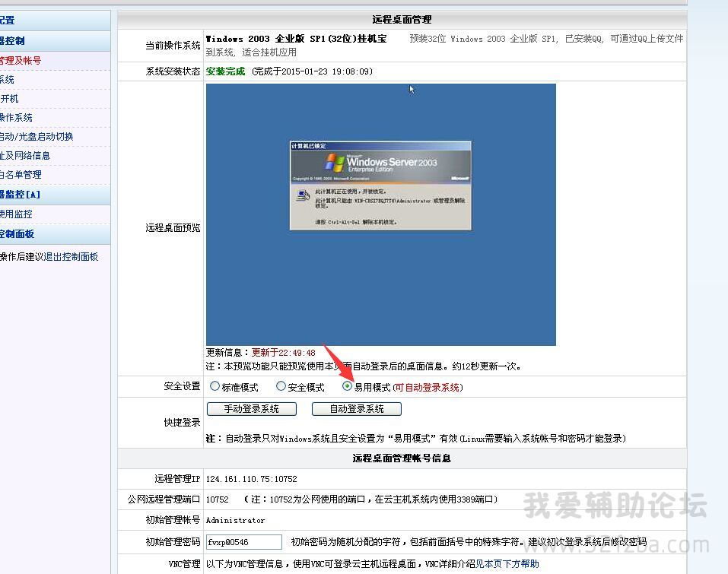Click the remote IP 124.161.110.75:10752

[251, 479]
